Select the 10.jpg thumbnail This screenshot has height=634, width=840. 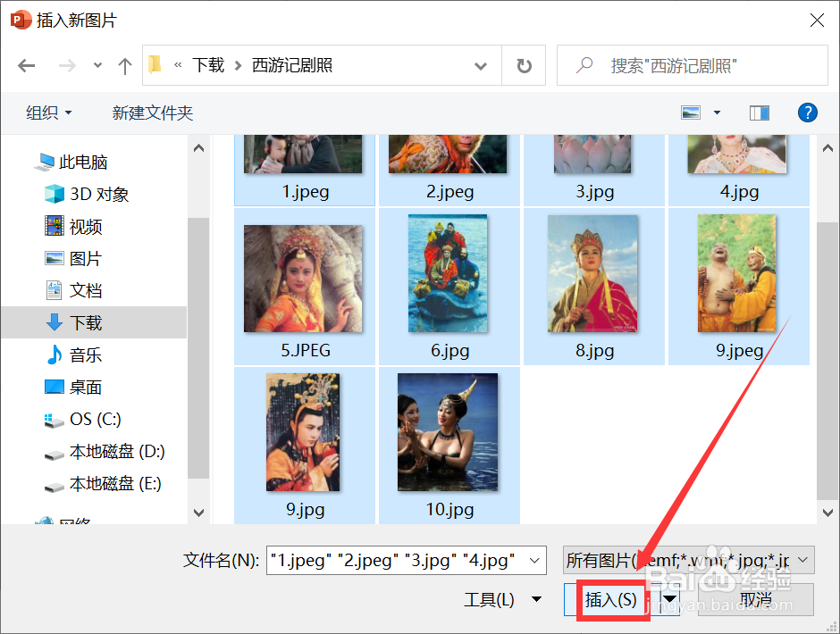[x=449, y=446]
